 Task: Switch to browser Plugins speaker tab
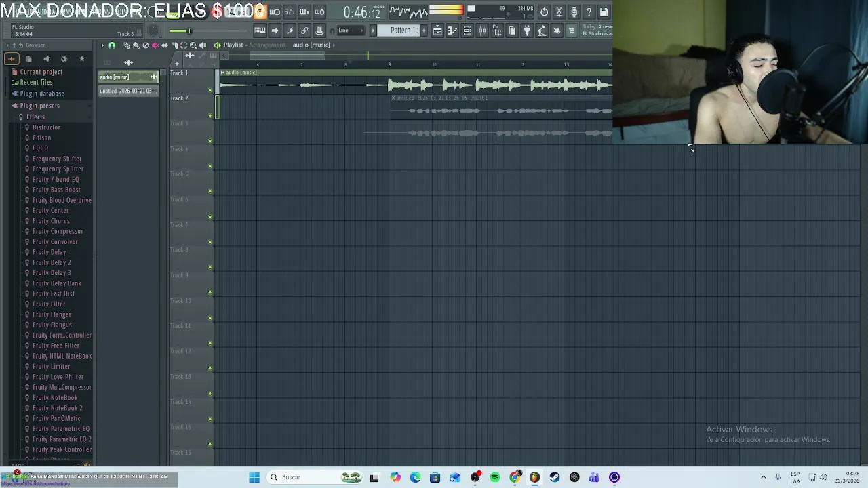pos(46,59)
